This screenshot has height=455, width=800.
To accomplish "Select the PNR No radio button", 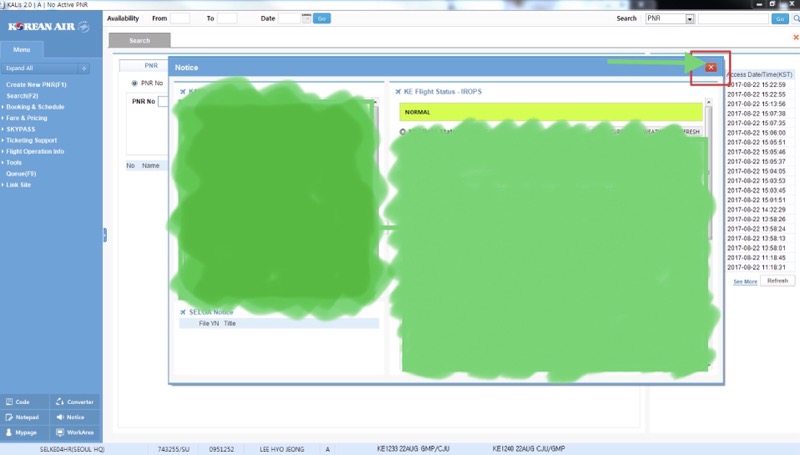I will (x=135, y=83).
